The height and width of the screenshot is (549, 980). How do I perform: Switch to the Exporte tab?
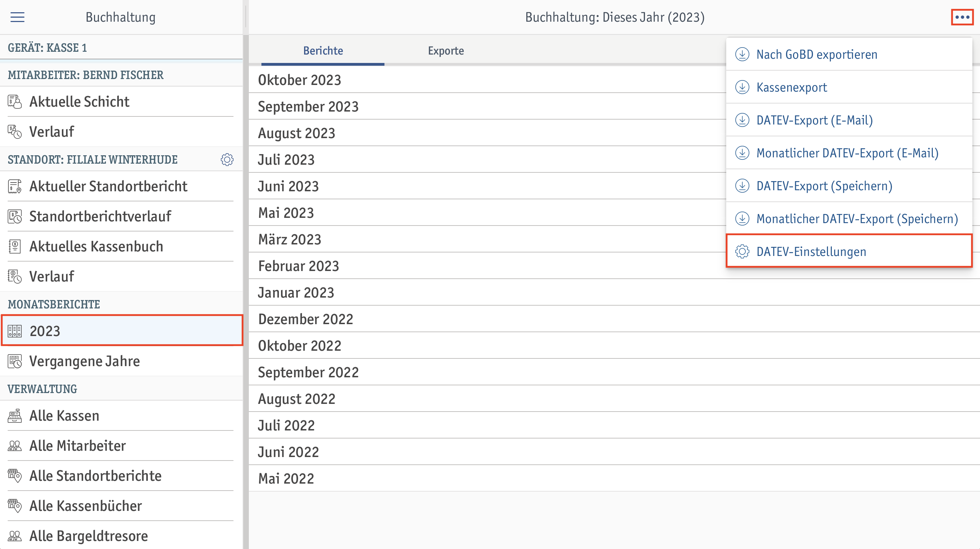coord(446,51)
